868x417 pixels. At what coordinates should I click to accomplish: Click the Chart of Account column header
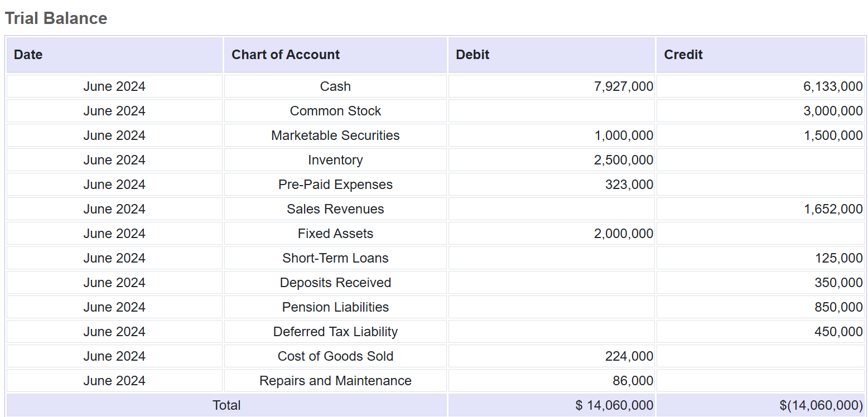(335, 55)
